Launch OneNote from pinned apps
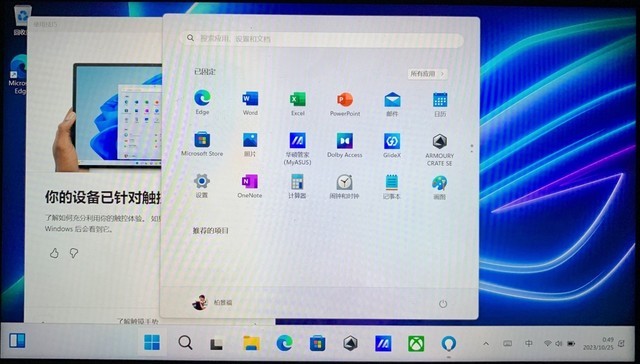Viewport: 640px width, 364px height. [x=249, y=186]
